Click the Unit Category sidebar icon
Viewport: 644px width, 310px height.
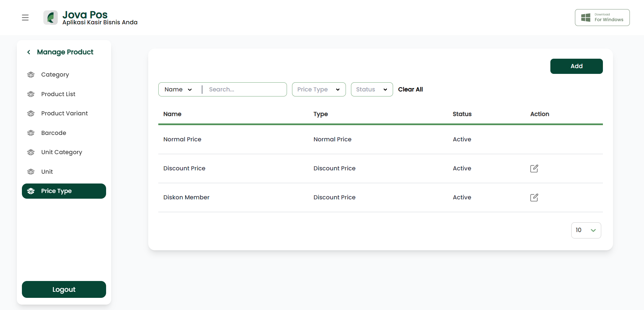point(31,152)
